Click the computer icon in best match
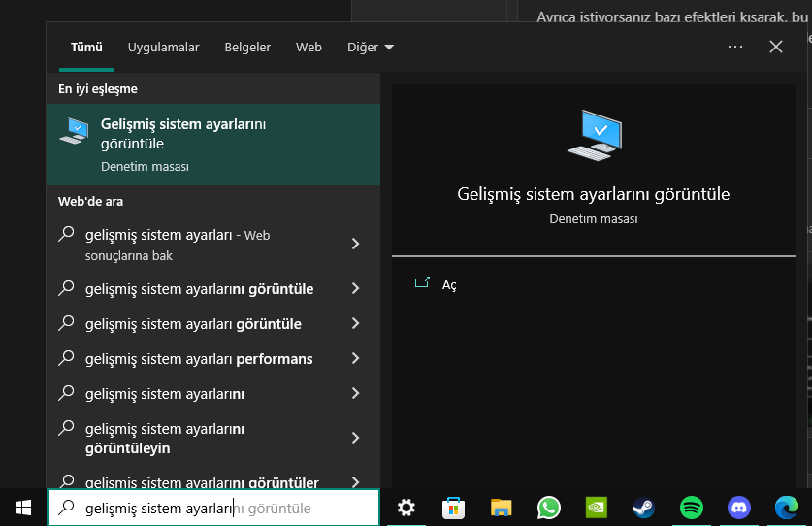Image resolution: width=812 pixels, height=526 pixels. coord(74,131)
